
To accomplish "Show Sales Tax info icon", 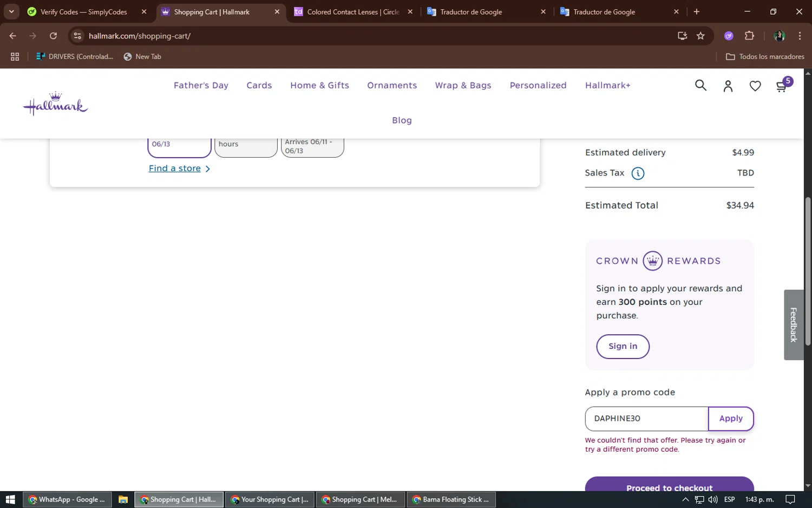I will coord(638,173).
